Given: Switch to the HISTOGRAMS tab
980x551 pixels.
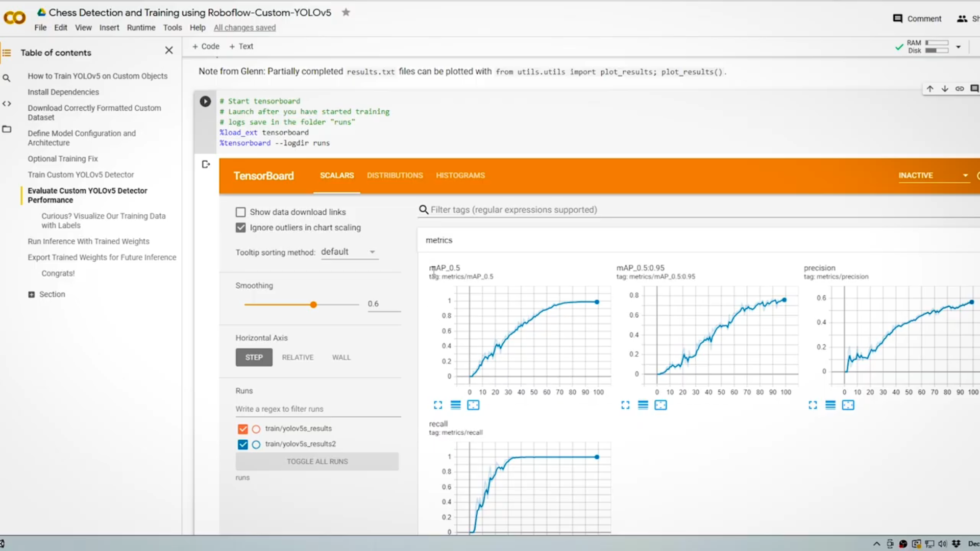Looking at the screenshot, I should [460, 175].
